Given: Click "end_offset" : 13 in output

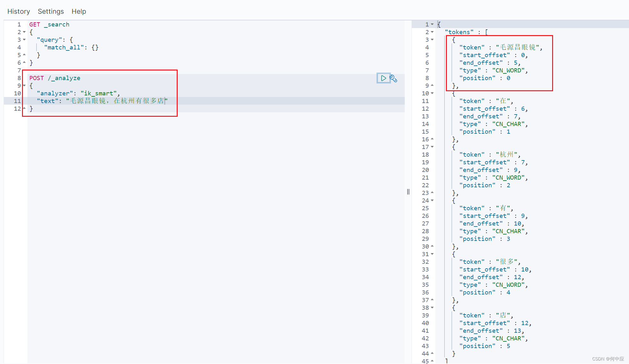Looking at the screenshot, I should pyautogui.click(x=492, y=331).
